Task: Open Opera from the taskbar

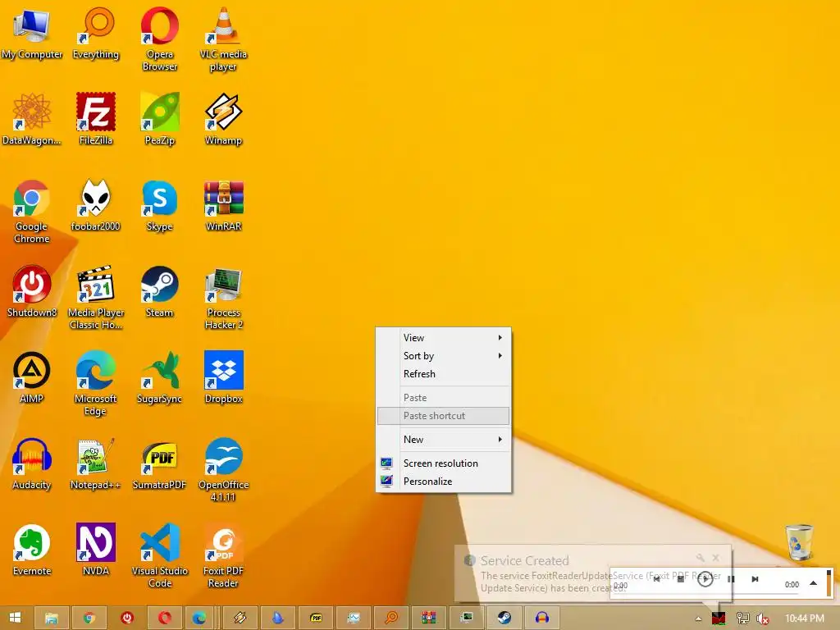Action: point(164,618)
